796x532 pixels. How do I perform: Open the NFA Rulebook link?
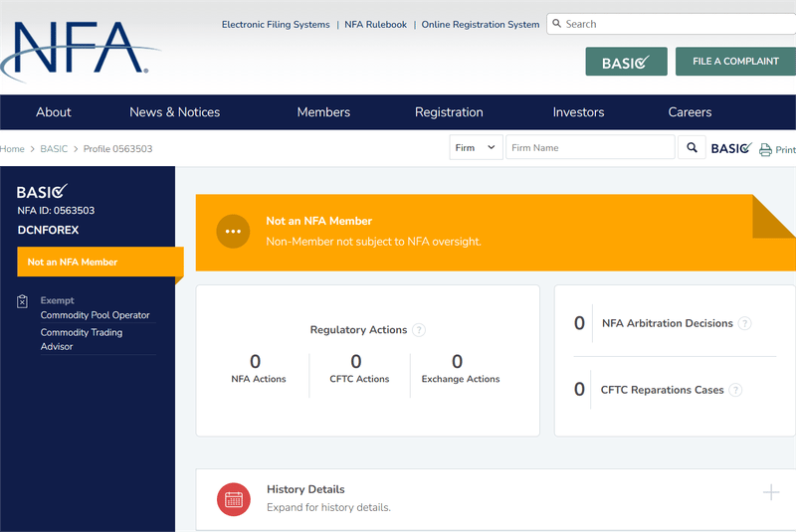[376, 24]
